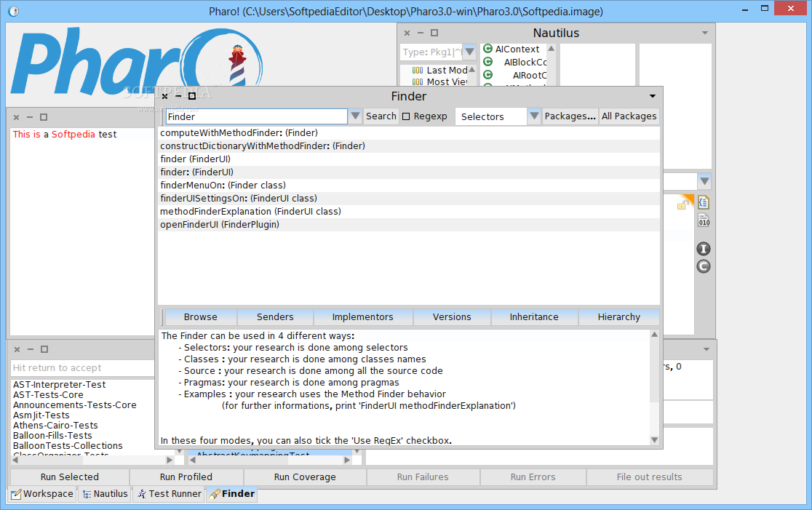Select methodFinderExplanation (FinderUI class) result
Viewport: 812px width, 510px height.
[409, 212]
